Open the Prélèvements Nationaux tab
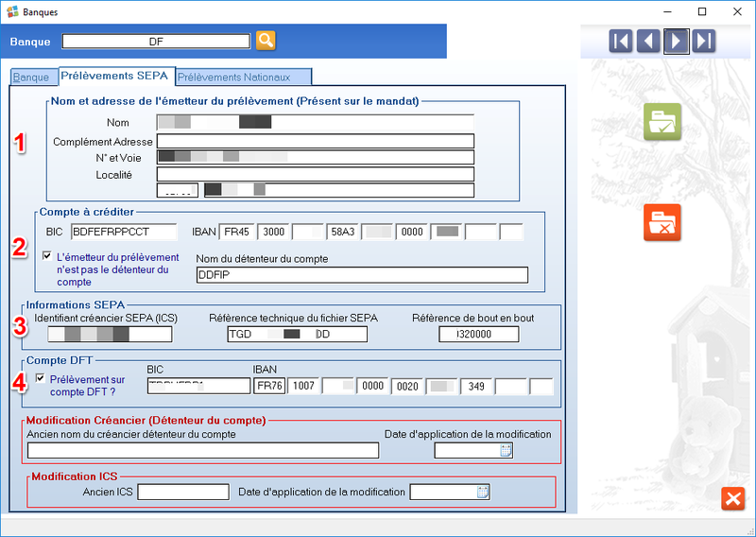 [242, 77]
